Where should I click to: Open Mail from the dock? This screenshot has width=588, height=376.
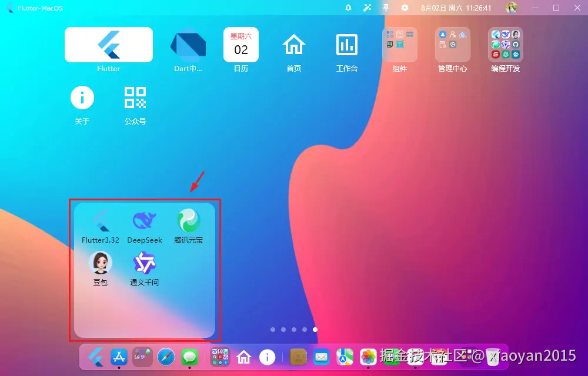tap(322, 357)
